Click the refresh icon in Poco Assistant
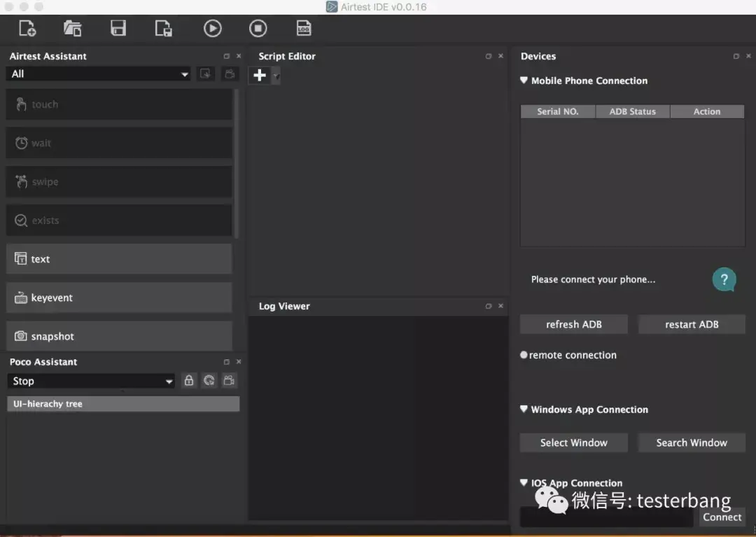The height and width of the screenshot is (537, 756). click(209, 380)
